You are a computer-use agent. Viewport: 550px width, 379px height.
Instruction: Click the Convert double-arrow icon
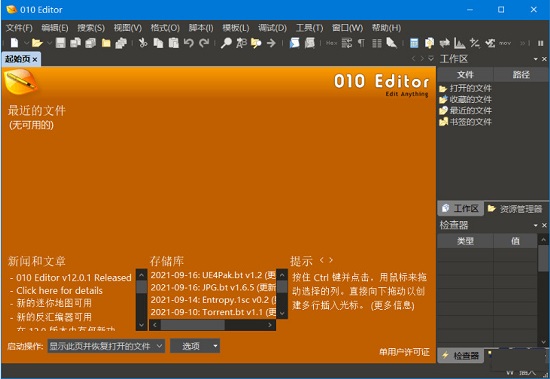444,43
